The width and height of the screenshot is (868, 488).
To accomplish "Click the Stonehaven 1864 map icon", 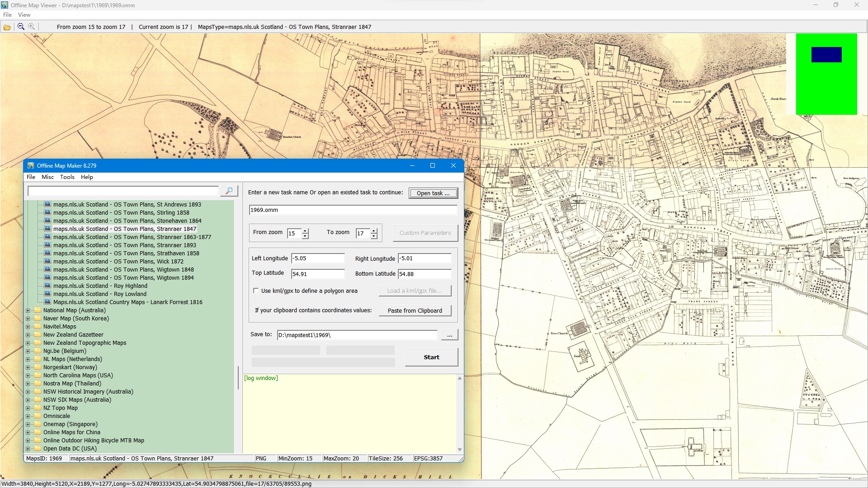I will (47, 221).
